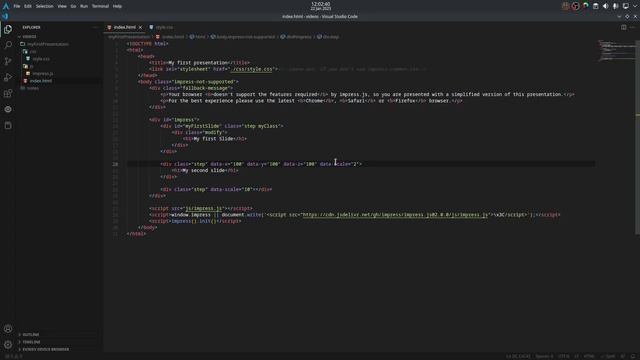The height and width of the screenshot is (360, 640).
Task: Click the text 'My second slide' in code
Action: pyautogui.click(x=204, y=170)
